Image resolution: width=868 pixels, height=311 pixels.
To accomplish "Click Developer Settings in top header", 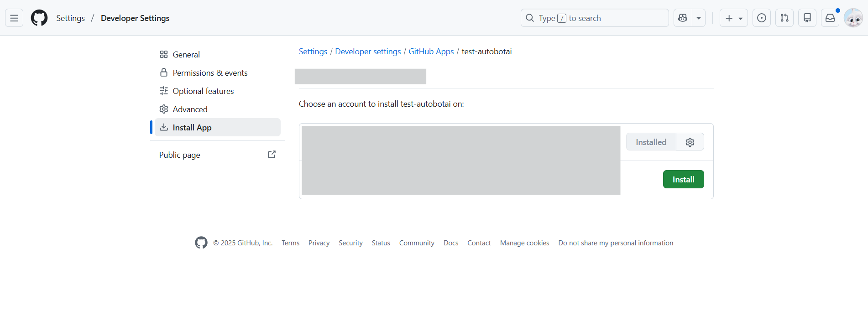I will click(x=135, y=18).
